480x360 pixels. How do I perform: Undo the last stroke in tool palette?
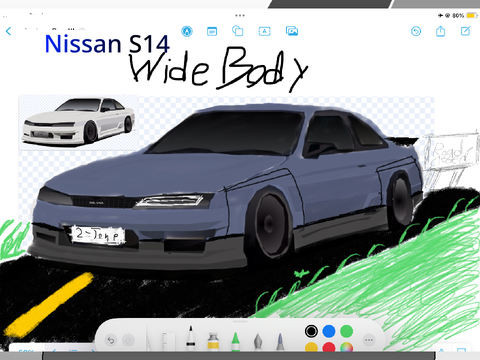click(111, 340)
